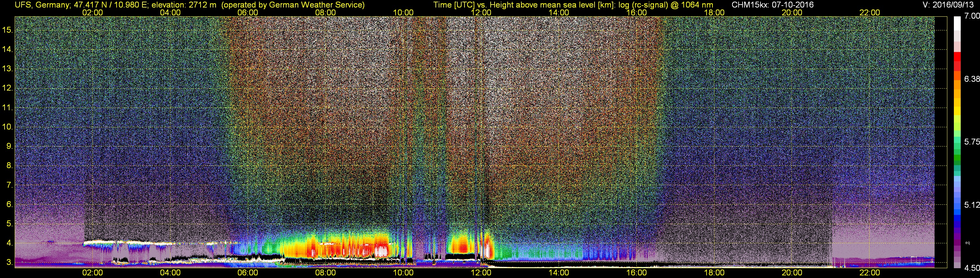Click the small "eq" label beside the color scale
This screenshot has width=980, height=278.
click(968, 243)
